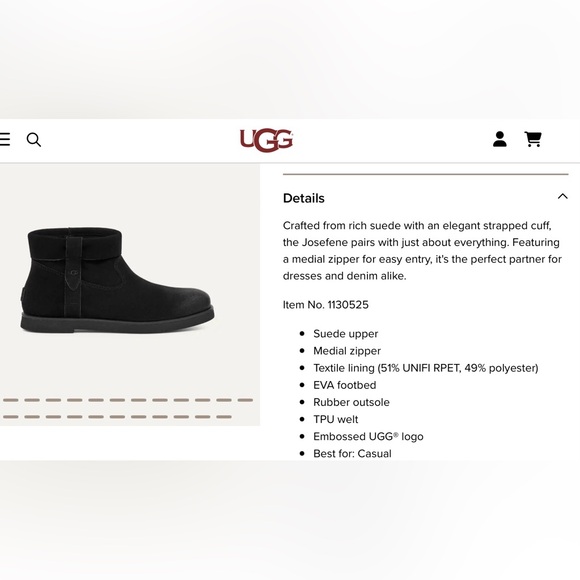Screen dimensions: 580x580
Task: Open the black Josefene boot image
Action: [x=117, y=280]
